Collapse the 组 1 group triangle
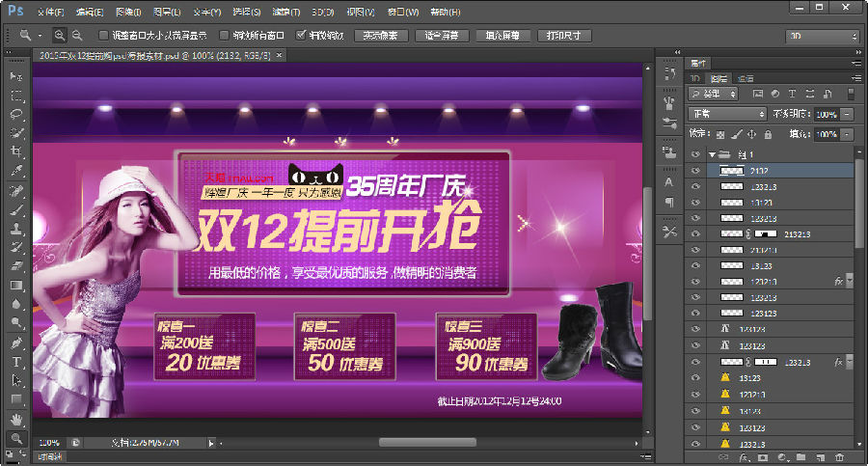868x466 pixels. coord(713,154)
